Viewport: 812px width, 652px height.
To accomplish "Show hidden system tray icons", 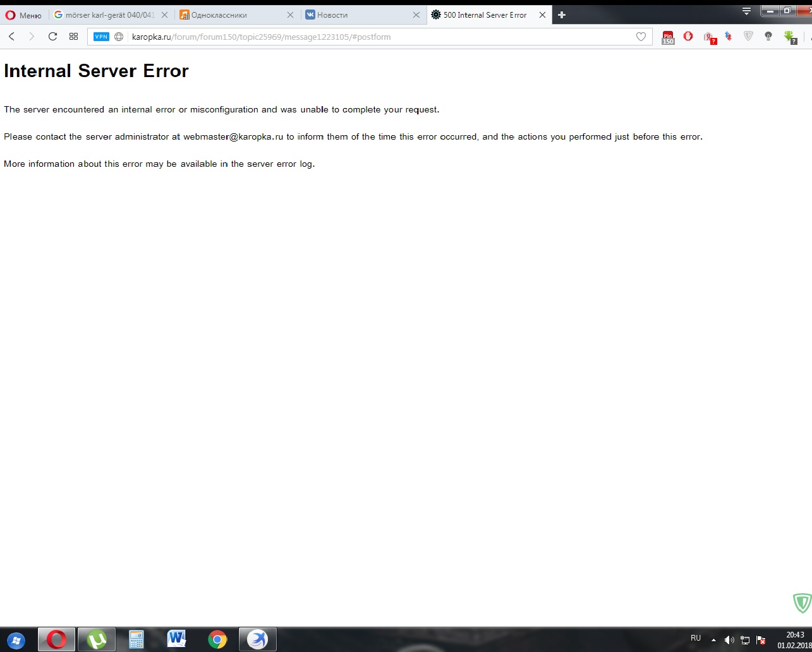I will [x=713, y=639].
